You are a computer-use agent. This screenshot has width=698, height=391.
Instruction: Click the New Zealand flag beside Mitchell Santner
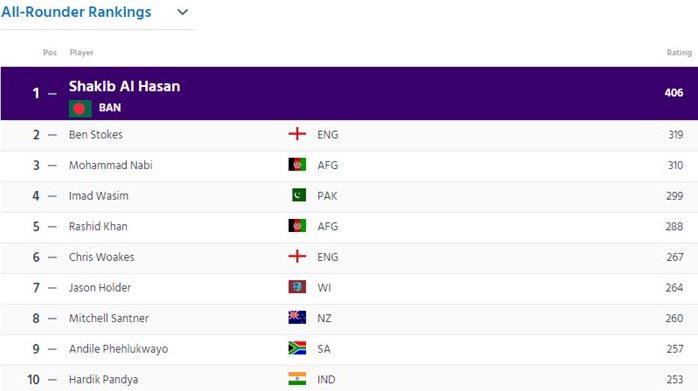[297, 318]
